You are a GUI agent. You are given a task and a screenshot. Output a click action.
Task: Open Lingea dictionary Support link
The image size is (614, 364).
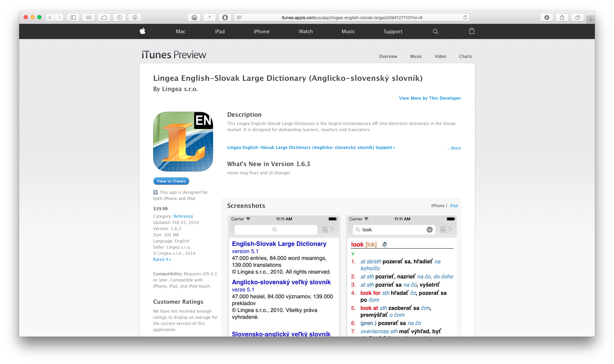coord(311,148)
